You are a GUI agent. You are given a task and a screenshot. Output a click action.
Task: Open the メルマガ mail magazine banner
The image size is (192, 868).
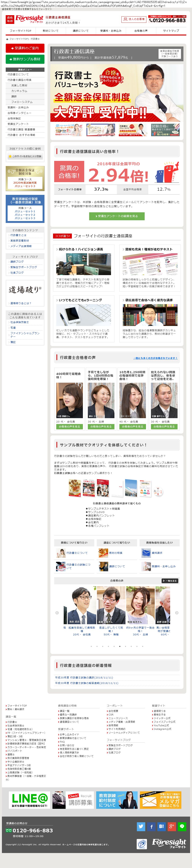[x=161, y=800]
